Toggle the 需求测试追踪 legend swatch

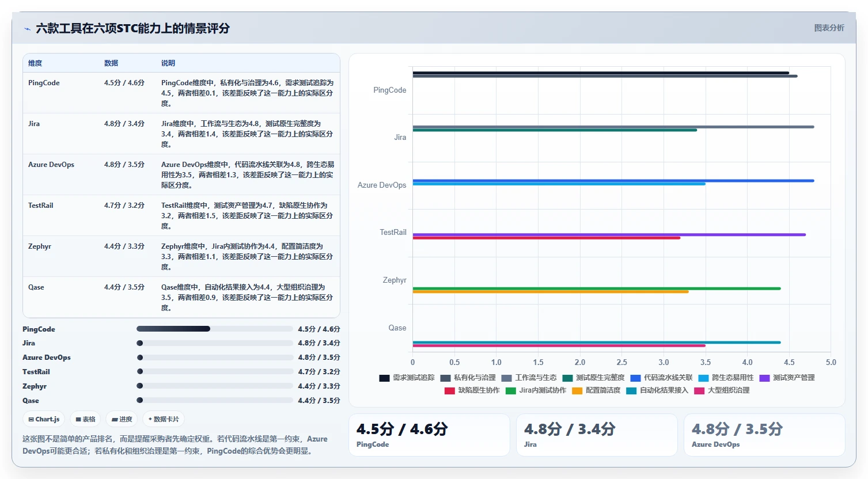tap(384, 378)
